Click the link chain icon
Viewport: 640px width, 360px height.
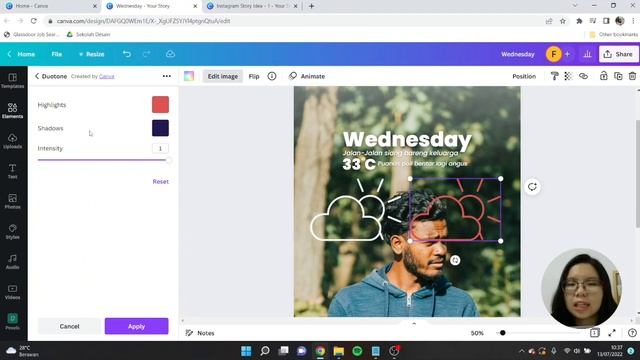583,76
